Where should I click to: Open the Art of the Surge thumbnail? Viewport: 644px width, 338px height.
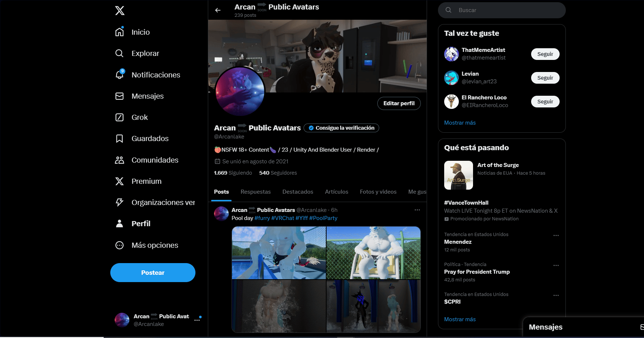pos(458,175)
